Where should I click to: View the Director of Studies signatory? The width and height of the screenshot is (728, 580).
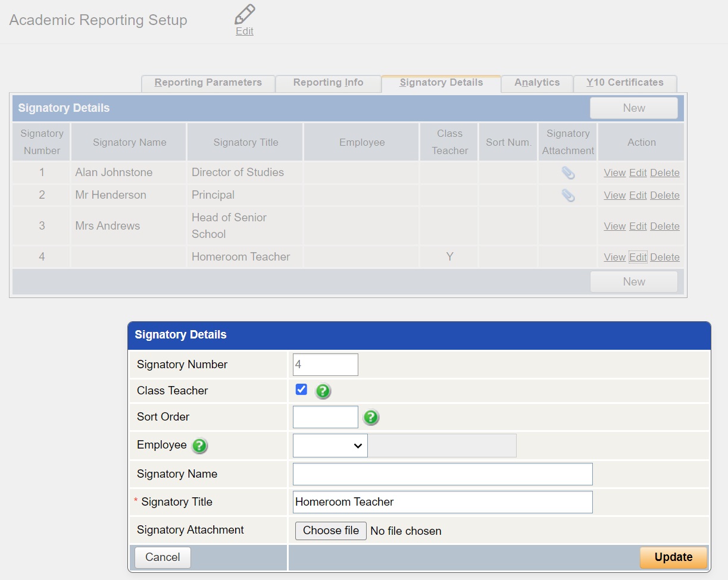point(614,173)
